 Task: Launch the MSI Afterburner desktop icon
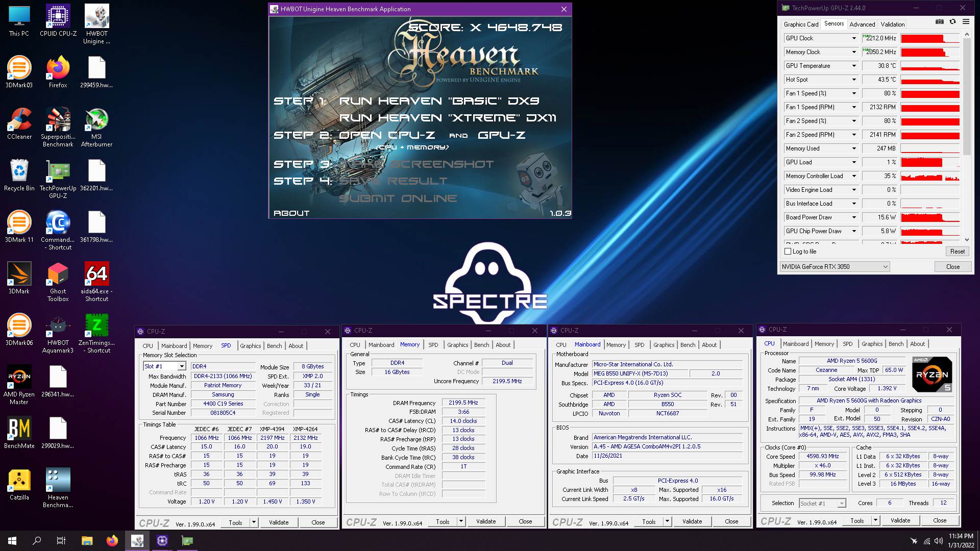[x=97, y=127]
